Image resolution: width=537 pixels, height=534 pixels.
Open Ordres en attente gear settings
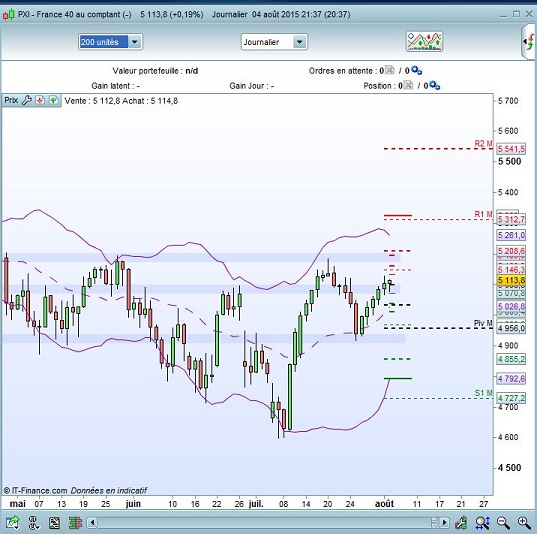416,70
